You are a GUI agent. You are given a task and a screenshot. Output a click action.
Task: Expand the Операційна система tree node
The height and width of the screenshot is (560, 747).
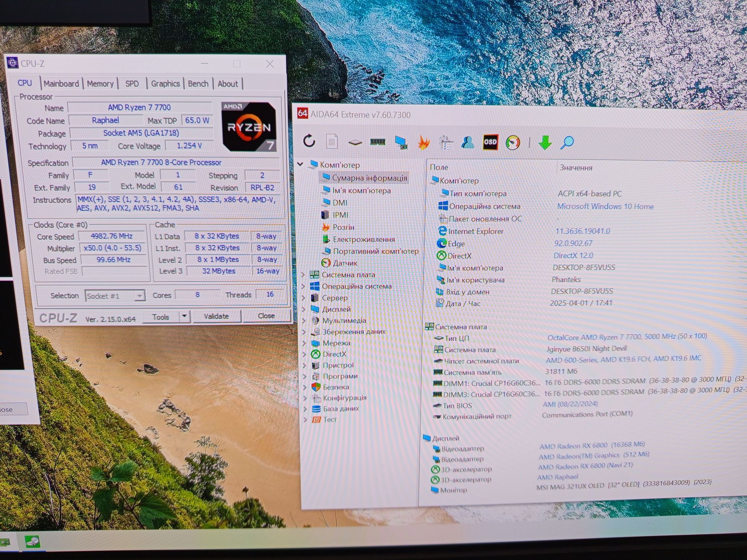click(x=304, y=286)
